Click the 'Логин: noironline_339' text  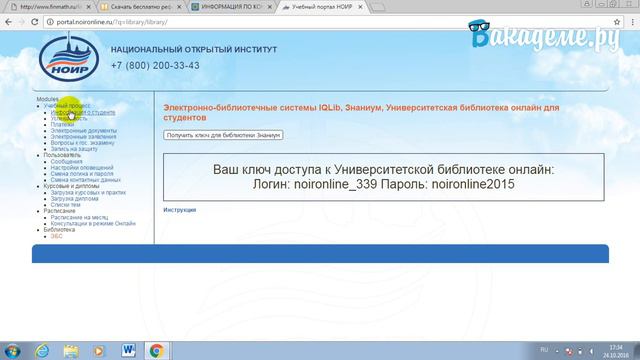pos(315,184)
